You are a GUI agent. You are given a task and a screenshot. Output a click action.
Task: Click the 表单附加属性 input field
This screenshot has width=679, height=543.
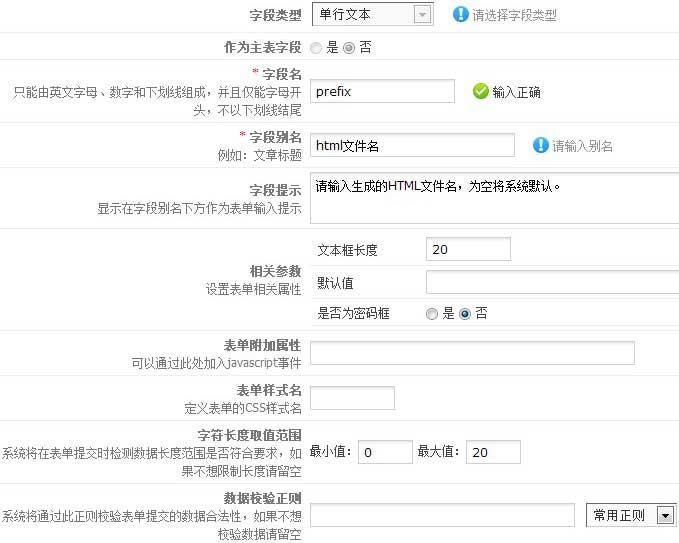(x=472, y=353)
